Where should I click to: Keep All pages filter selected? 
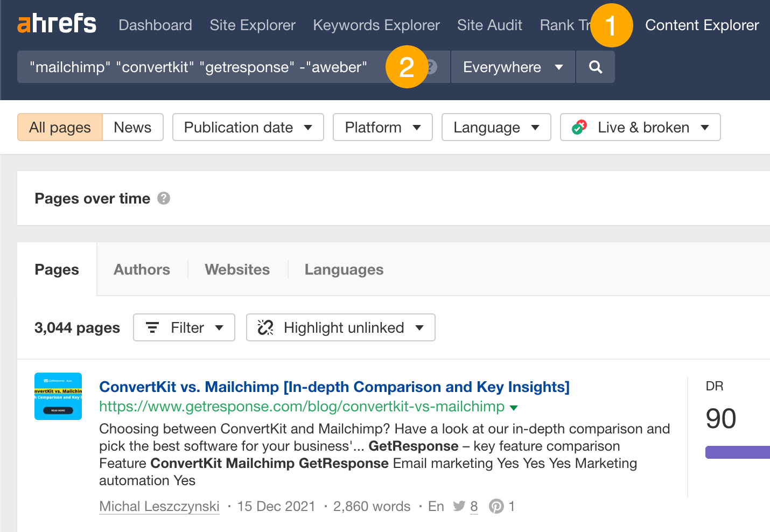coord(59,127)
